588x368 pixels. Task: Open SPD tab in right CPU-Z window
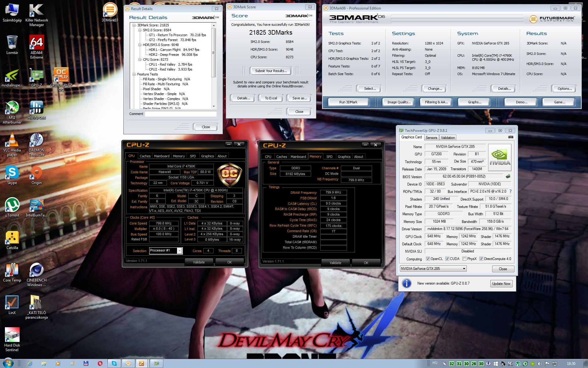330,157
